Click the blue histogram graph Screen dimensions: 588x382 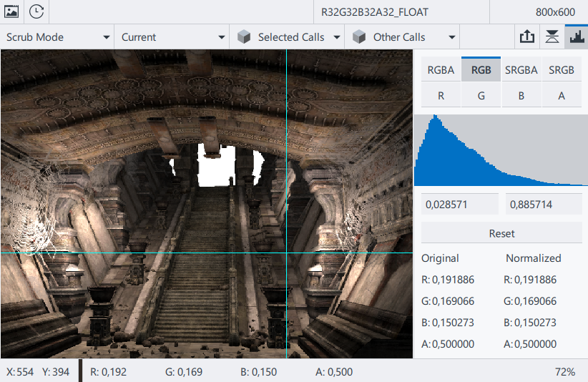coord(501,150)
